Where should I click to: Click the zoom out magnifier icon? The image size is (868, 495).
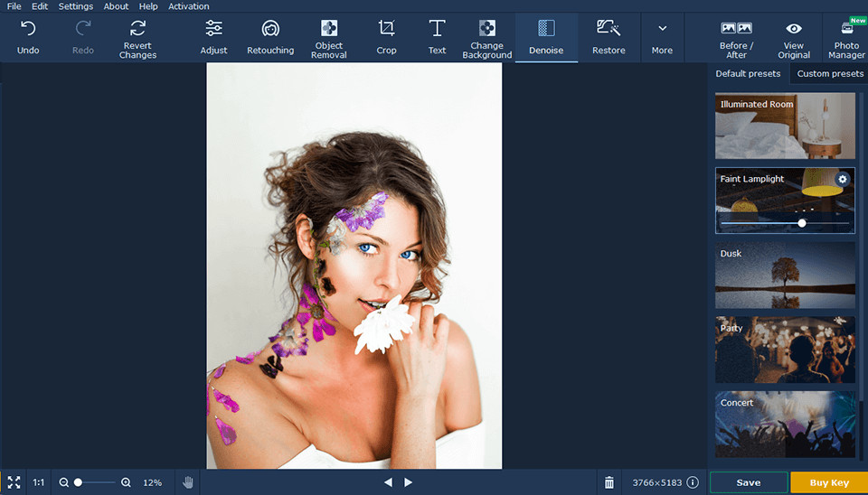click(63, 483)
